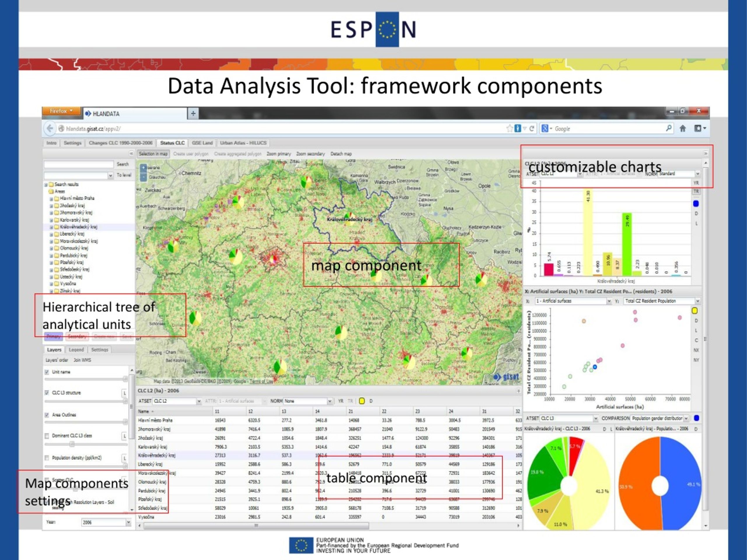
Task: Click the NX button beside the scatter plot
Action: [696, 350]
